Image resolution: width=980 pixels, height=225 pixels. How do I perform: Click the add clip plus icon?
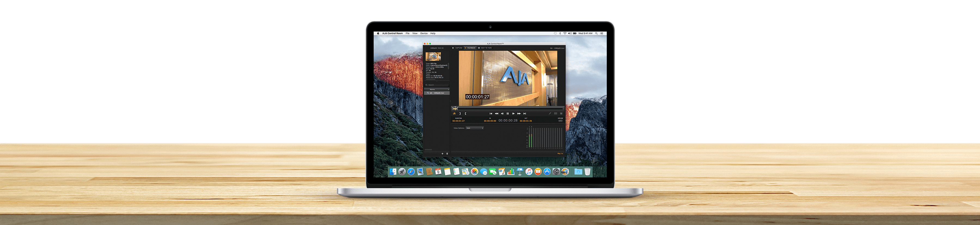442,154
